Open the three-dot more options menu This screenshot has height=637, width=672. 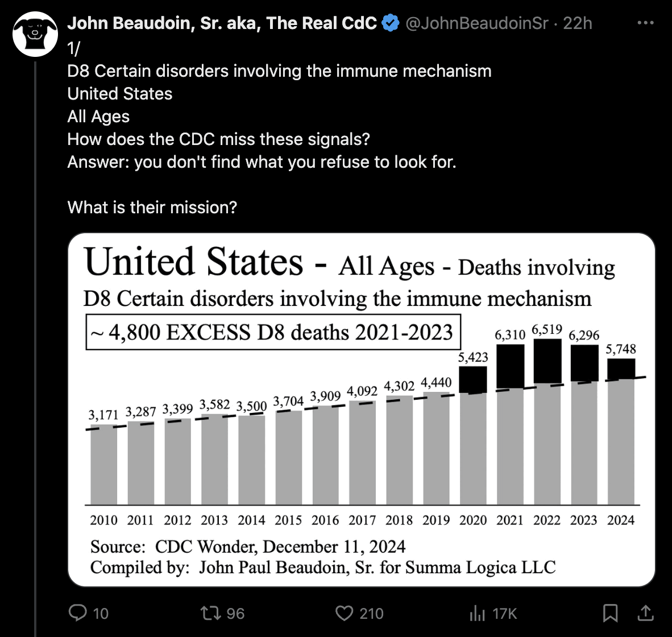[x=646, y=23]
